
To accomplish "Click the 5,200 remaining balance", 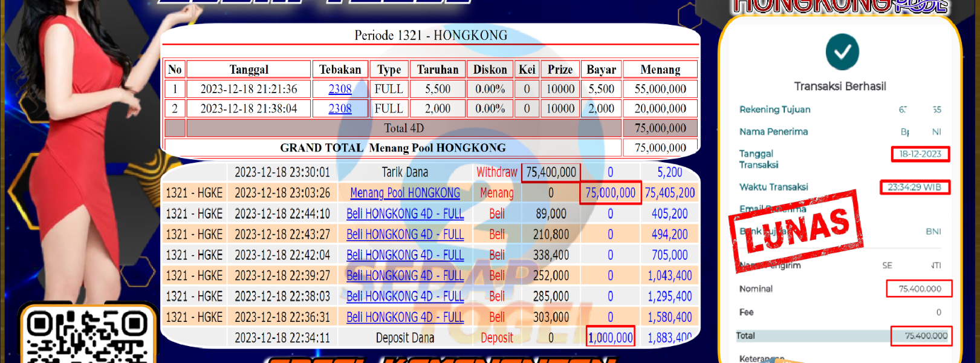I will (x=670, y=172).
